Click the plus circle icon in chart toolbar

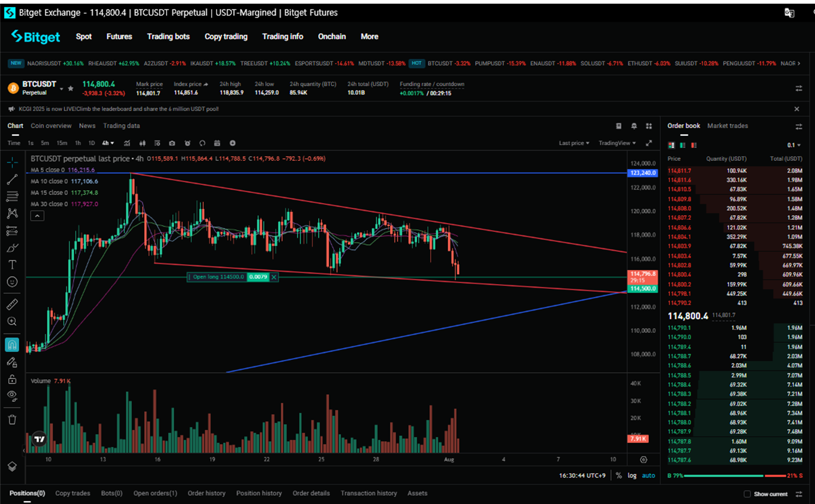[233, 143]
